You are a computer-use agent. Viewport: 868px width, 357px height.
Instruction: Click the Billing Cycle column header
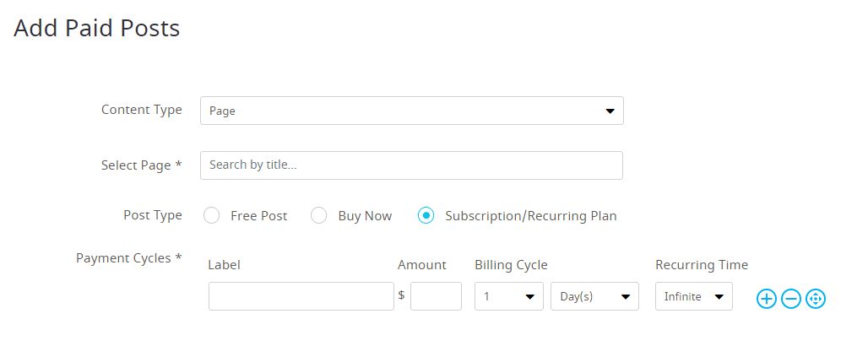(x=511, y=265)
